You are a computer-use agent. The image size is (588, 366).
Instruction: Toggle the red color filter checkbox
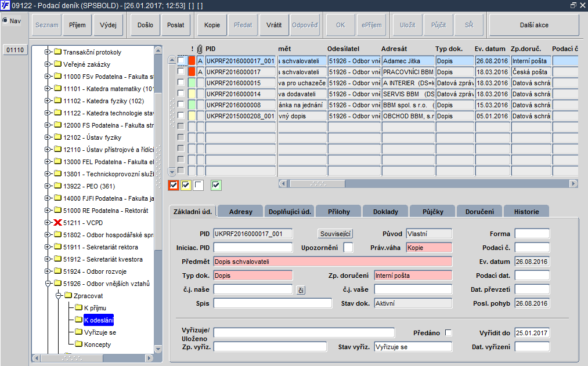point(173,185)
